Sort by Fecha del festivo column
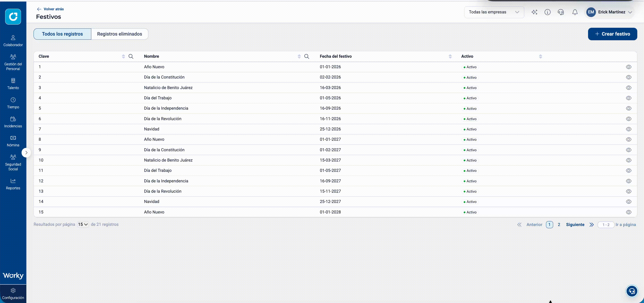Image resolution: width=644 pixels, height=303 pixels. pos(450,56)
